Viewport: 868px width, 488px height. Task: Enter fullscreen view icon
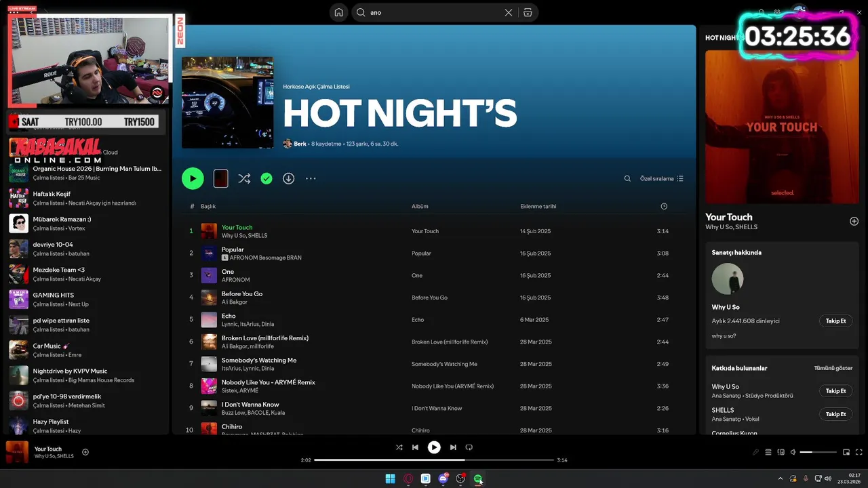(x=859, y=452)
